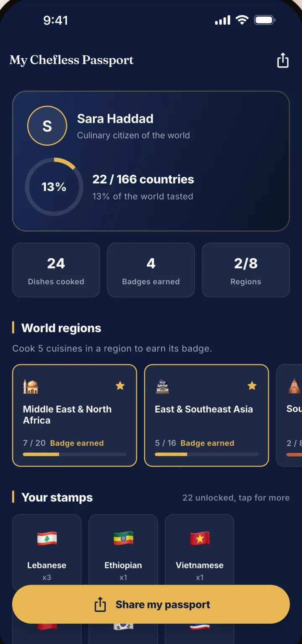Open the '22 unlocked, tap for more' link
302x644 pixels.
point(236,498)
